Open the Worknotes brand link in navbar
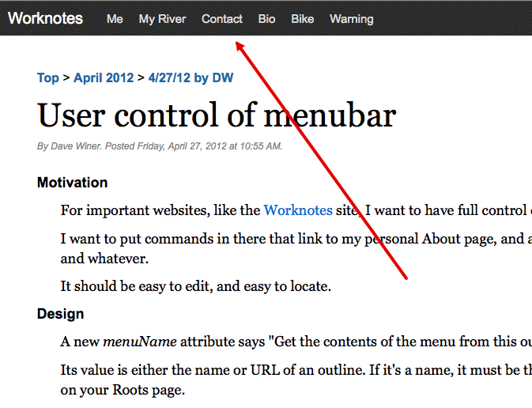This screenshot has height=408, width=532. click(x=45, y=18)
